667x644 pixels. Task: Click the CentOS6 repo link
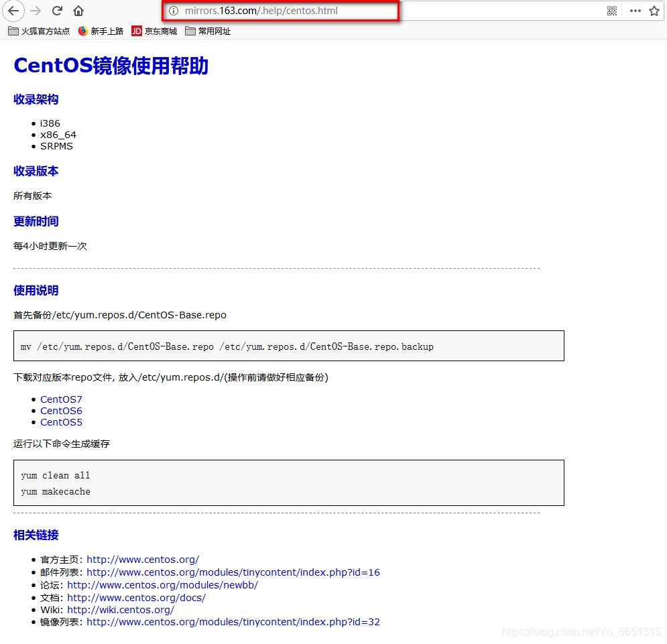(x=61, y=411)
